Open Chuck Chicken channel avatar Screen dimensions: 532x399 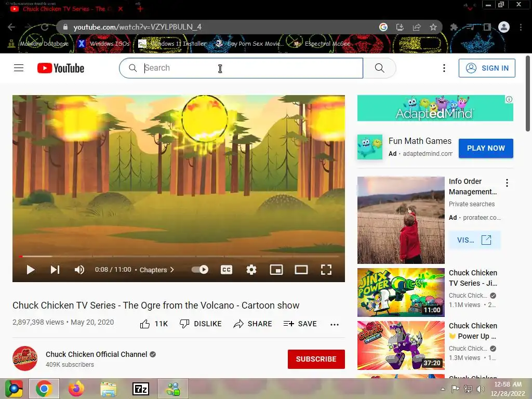[x=25, y=358]
